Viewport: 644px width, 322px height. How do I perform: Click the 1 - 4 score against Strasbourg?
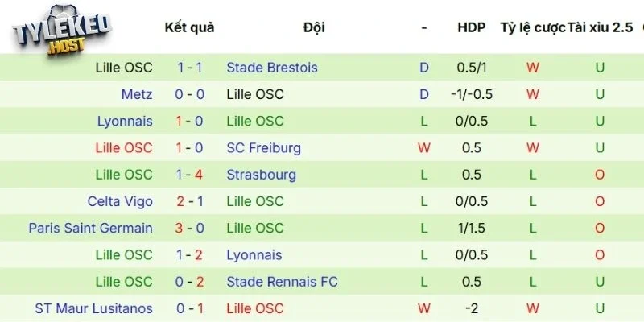click(x=190, y=175)
